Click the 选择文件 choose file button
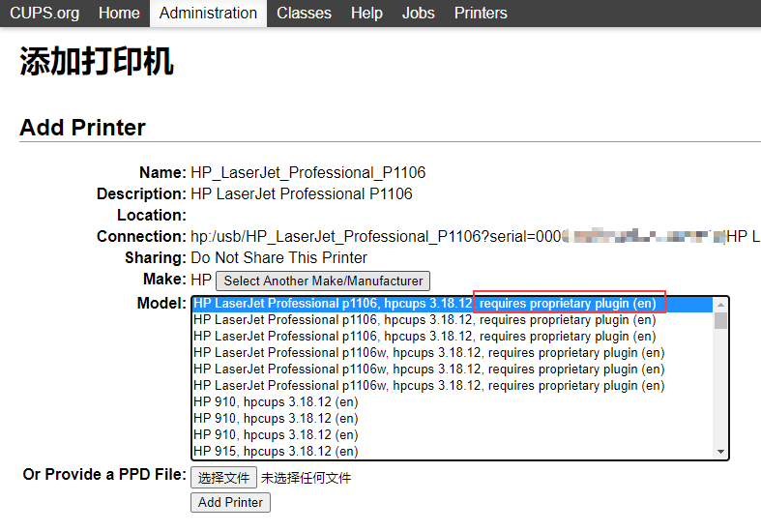Image resolution: width=761 pixels, height=532 pixels. click(223, 478)
